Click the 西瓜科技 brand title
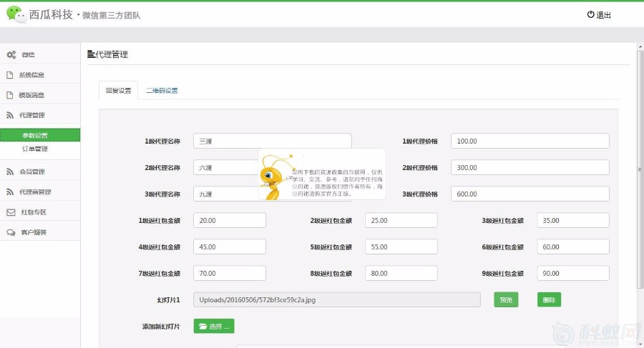 pos(51,15)
